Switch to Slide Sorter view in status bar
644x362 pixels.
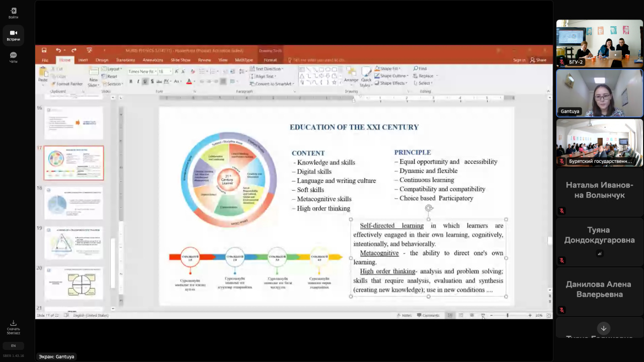[461, 315]
